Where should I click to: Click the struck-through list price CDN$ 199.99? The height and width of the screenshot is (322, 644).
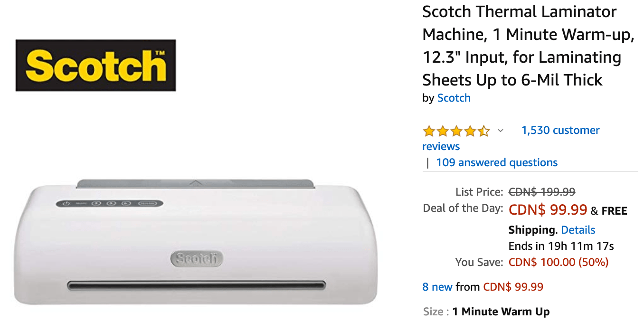[x=542, y=192]
